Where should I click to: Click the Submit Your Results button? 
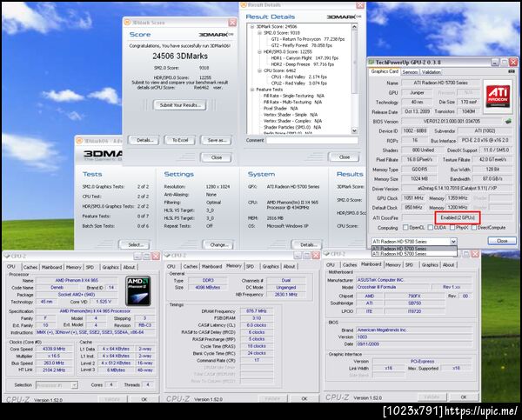(x=180, y=105)
